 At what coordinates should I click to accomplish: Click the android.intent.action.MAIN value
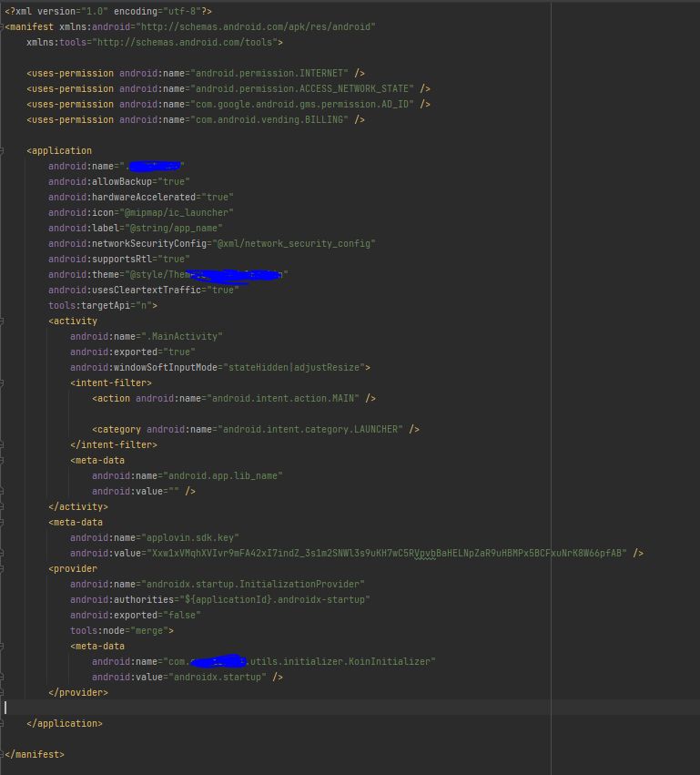tap(283, 398)
